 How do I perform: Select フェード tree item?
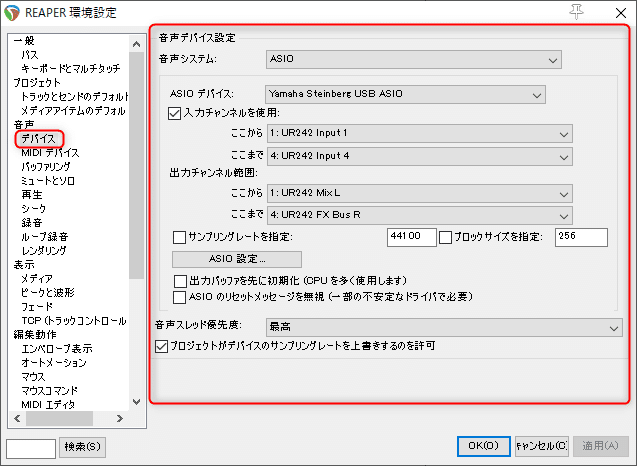click(37, 307)
